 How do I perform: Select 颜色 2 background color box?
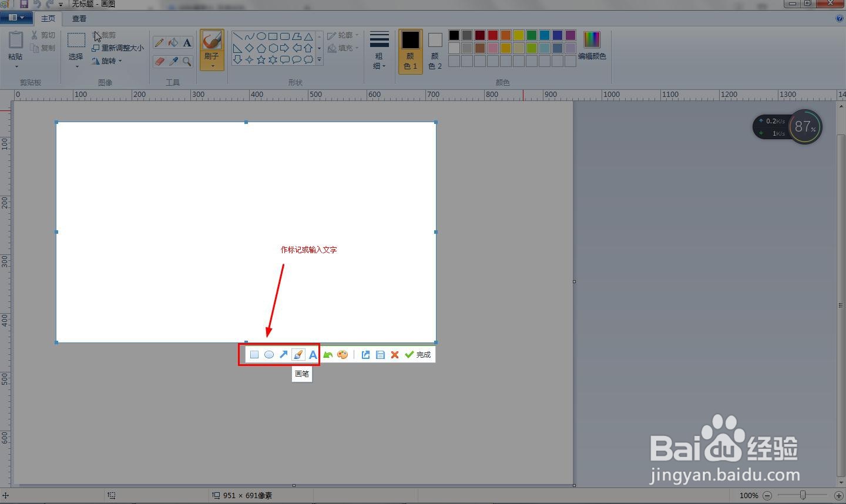click(435, 51)
